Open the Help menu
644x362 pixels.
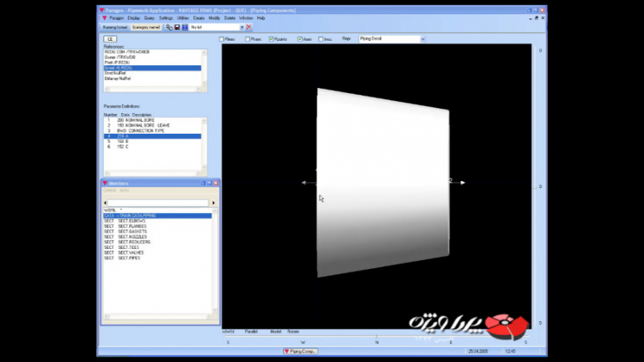pos(260,18)
